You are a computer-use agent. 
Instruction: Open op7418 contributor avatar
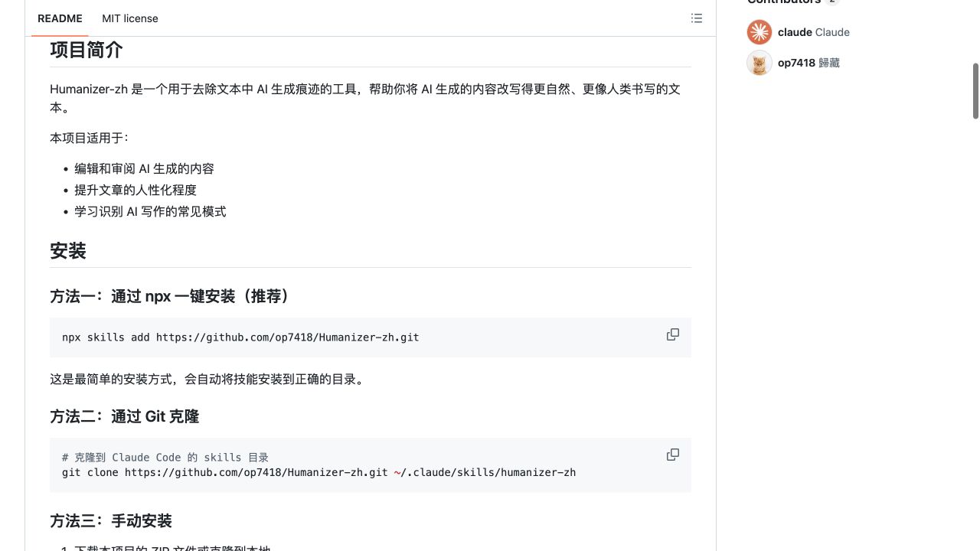point(759,63)
